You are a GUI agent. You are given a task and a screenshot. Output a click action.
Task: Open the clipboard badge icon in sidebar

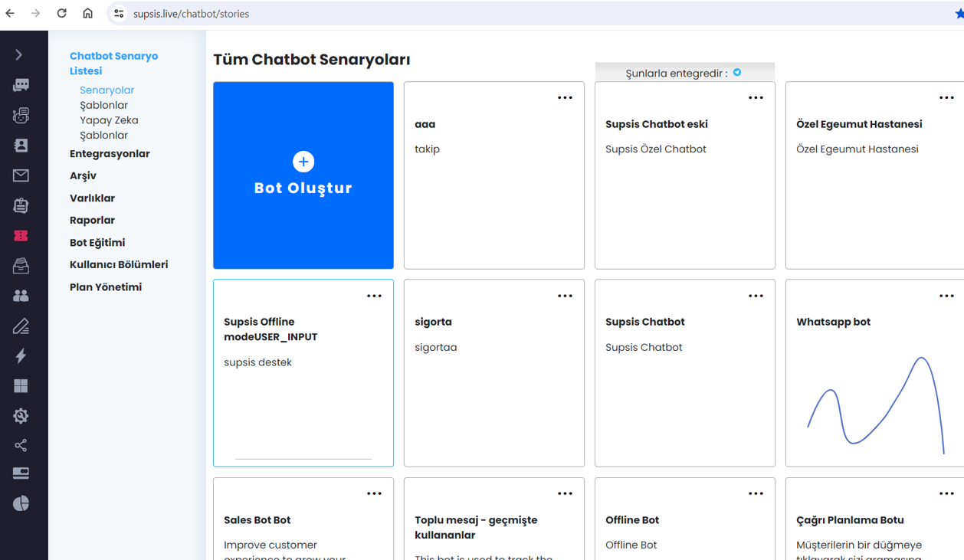(x=21, y=205)
